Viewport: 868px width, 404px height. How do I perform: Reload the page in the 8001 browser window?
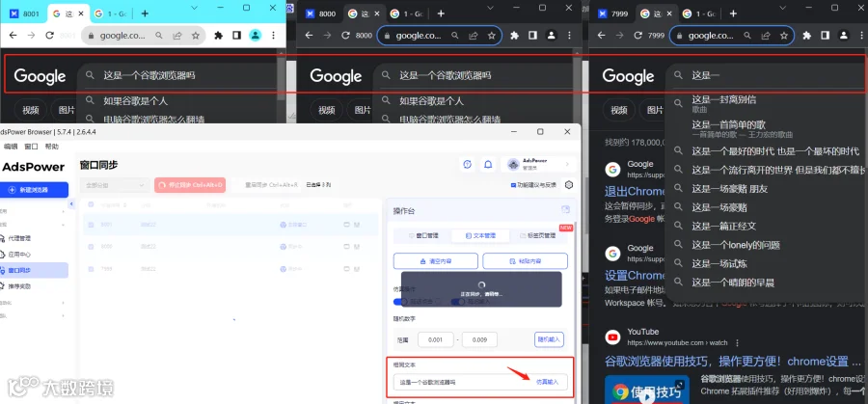(49, 36)
